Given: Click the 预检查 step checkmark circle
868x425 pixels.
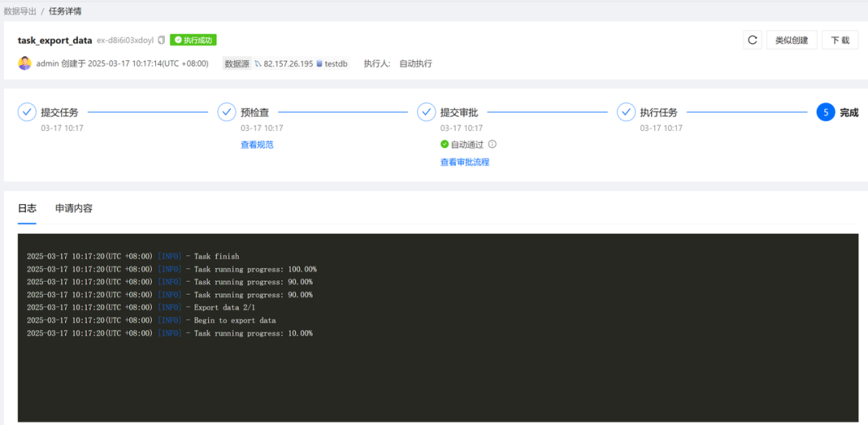Looking at the screenshot, I should (x=227, y=112).
